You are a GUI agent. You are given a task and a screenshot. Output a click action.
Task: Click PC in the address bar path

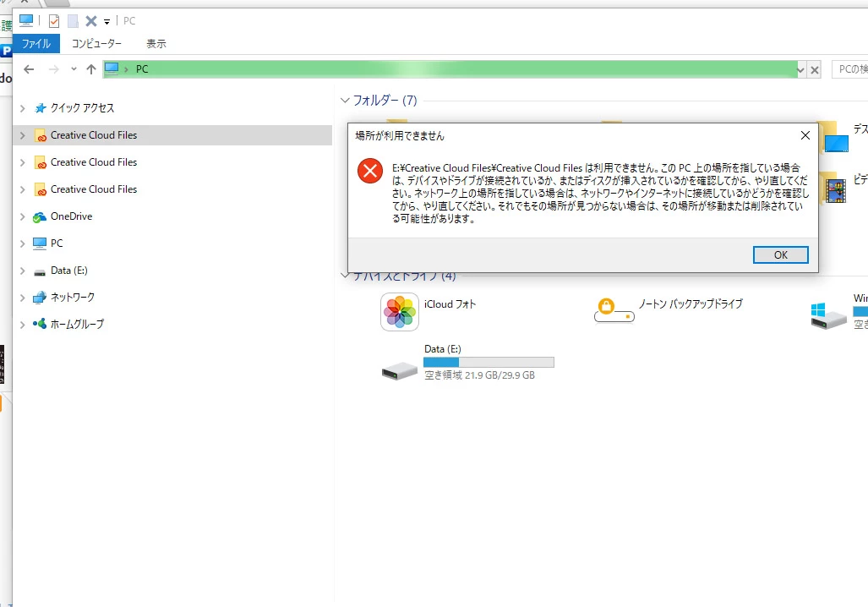pyautogui.click(x=142, y=69)
